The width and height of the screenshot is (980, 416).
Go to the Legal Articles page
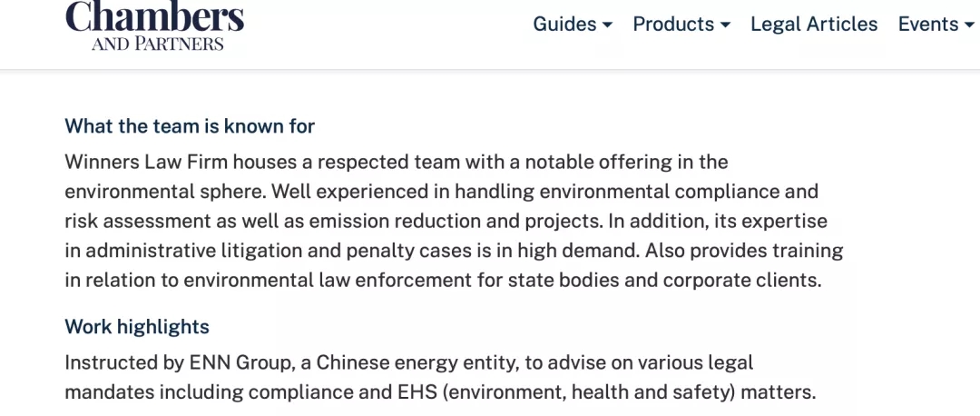click(814, 25)
